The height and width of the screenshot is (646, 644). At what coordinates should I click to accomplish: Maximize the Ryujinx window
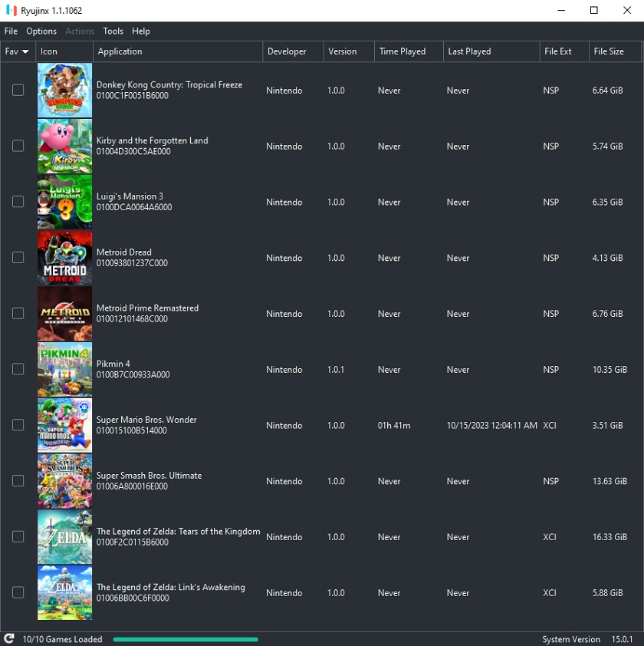(x=593, y=10)
